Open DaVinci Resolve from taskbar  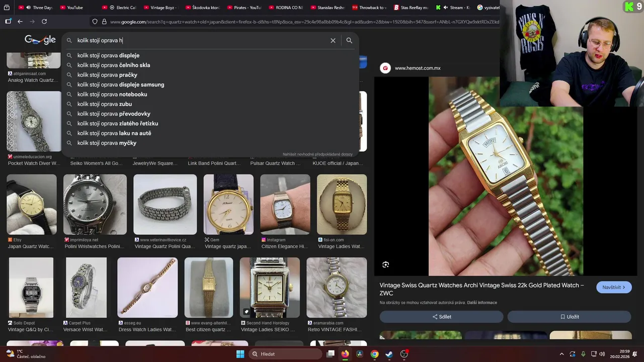[360, 354]
